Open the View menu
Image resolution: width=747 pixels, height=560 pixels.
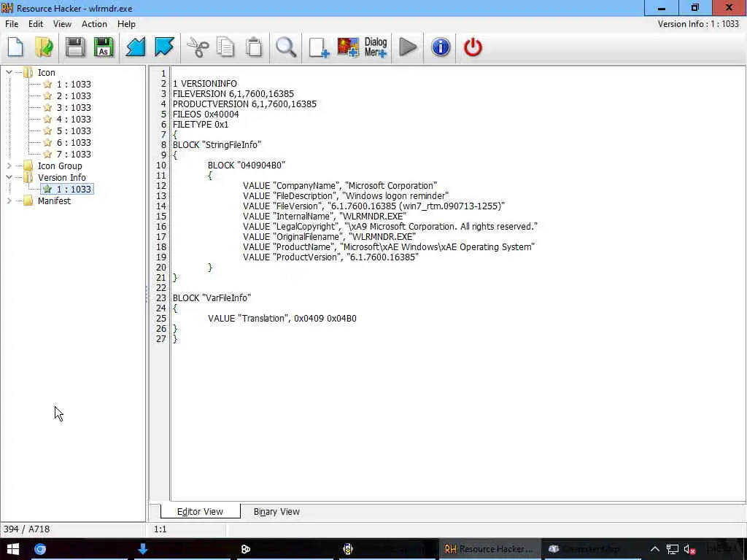pyautogui.click(x=62, y=24)
